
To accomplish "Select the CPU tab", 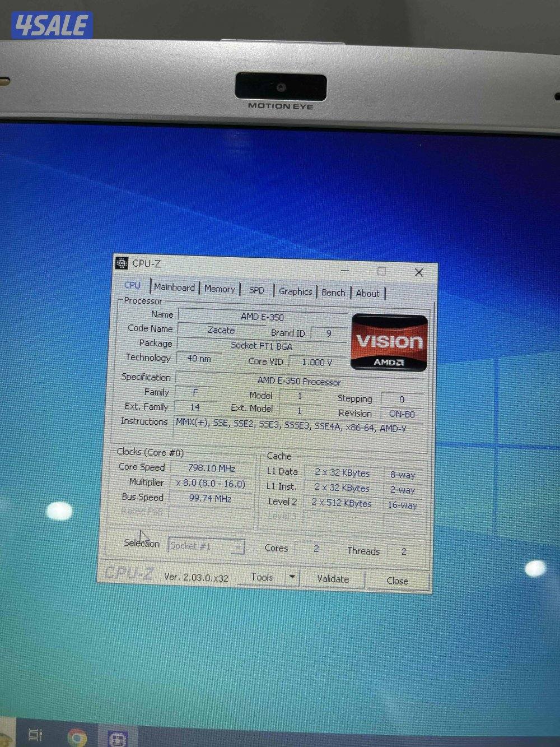I will coord(132,285).
